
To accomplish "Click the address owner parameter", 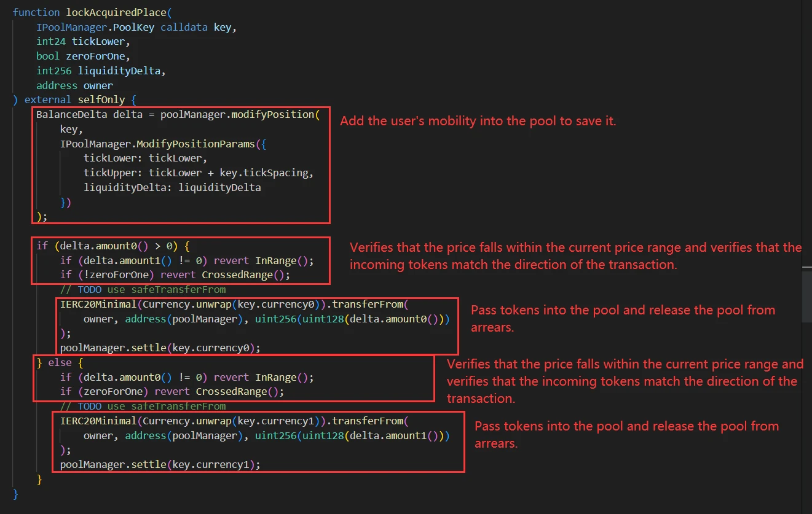I will coord(74,85).
